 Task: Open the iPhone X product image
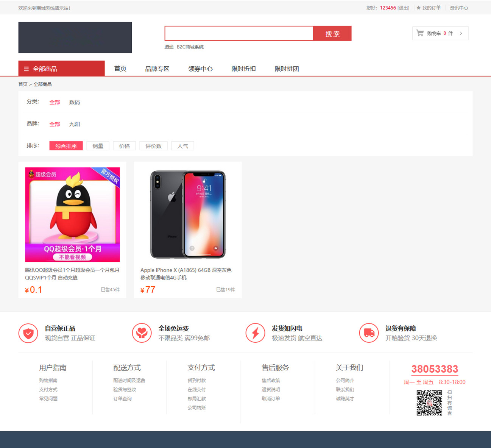coord(188,215)
